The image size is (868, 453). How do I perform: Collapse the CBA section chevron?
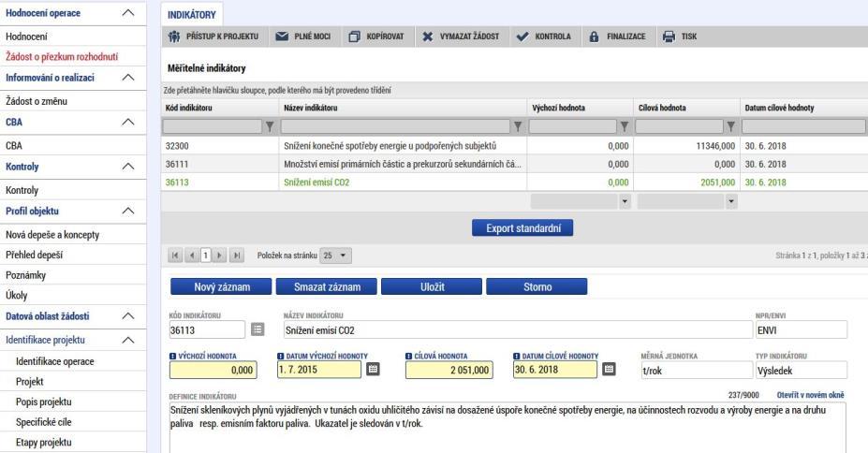[x=128, y=122]
